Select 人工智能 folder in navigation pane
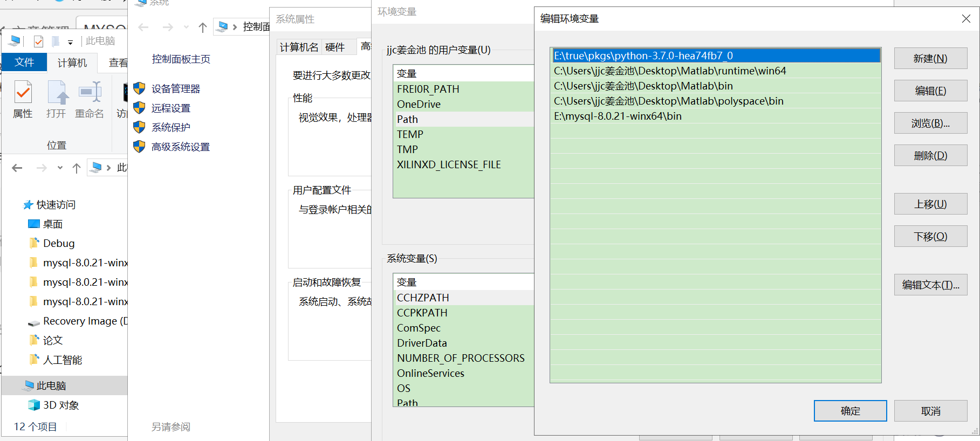Viewport: 980px width, 441px height. click(x=63, y=360)
